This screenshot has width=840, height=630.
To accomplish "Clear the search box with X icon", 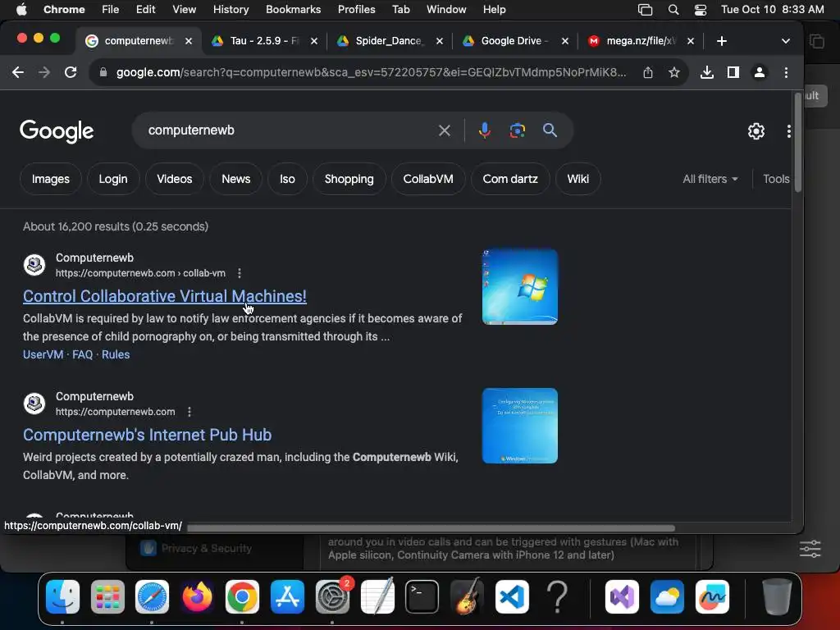I will click(x=444, y=130).
